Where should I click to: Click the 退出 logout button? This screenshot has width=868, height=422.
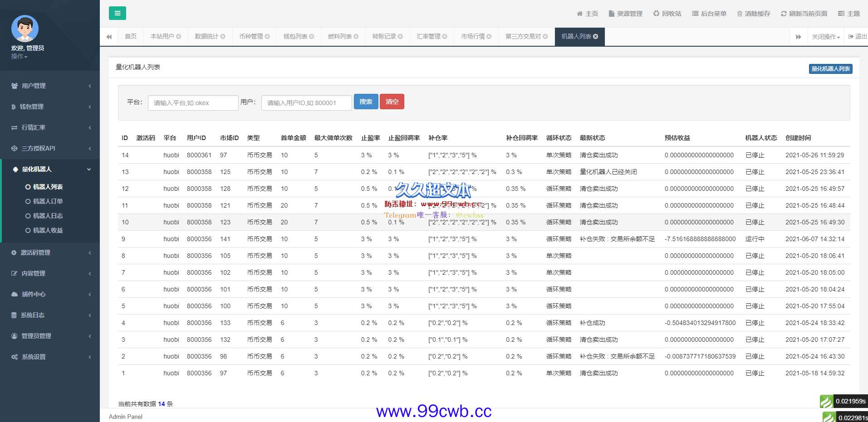(858, 36)
